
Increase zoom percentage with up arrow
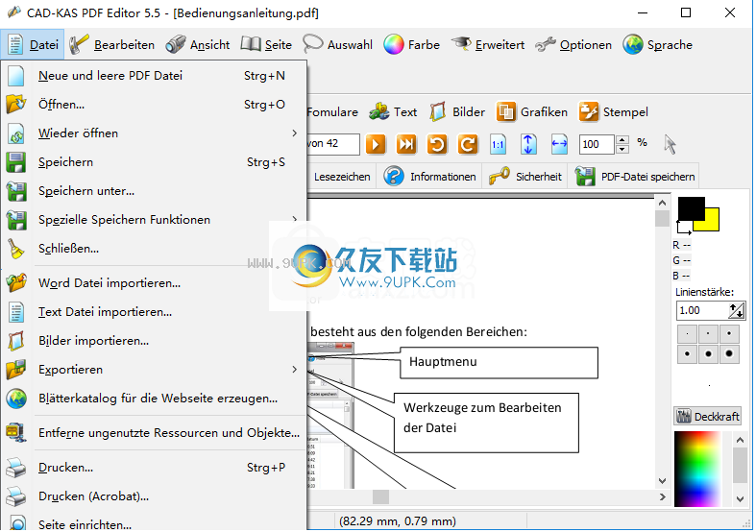click(x=622, y=140)
